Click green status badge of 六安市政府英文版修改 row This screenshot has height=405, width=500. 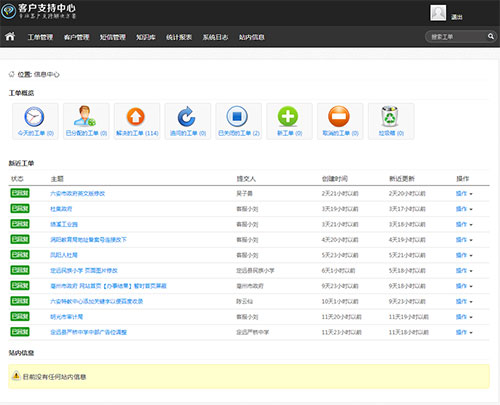point(20,193)
